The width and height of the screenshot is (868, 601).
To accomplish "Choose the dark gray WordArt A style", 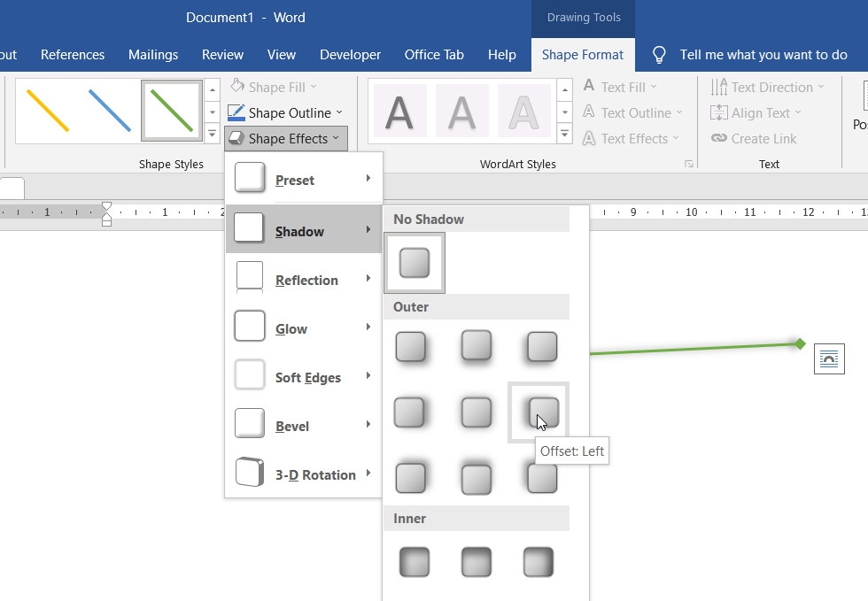I will pyautogui.click(x=399, y=112).
